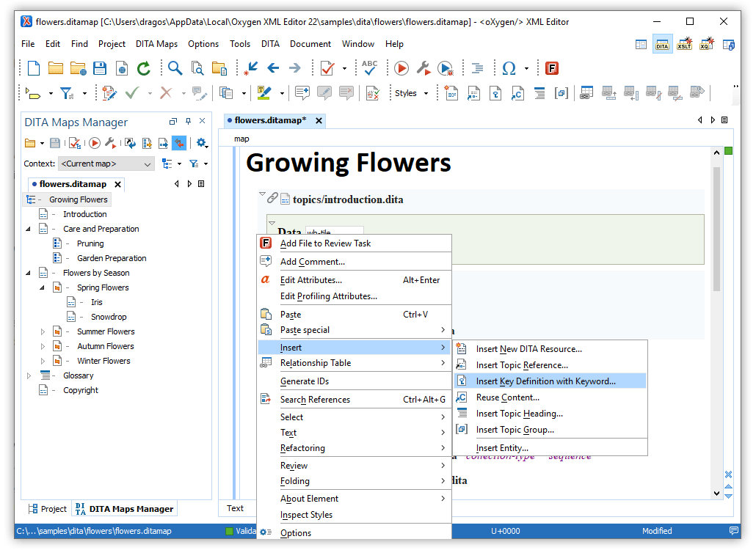
Task: Toggle the Track Changes toolbar icon
Action: click(109, 92)
